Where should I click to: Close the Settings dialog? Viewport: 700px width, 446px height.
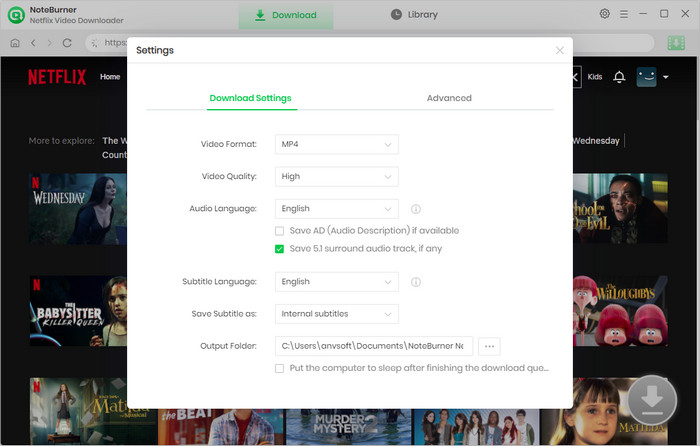[x=559, y=50]
